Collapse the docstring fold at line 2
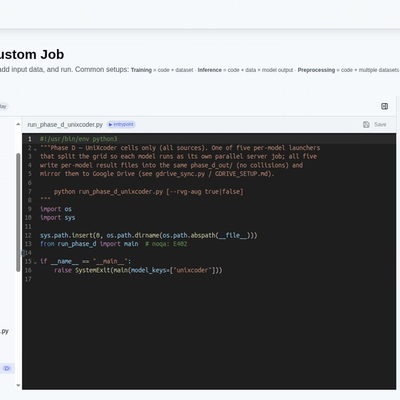This screenshot has height=400, width=400. pos(35,148)
